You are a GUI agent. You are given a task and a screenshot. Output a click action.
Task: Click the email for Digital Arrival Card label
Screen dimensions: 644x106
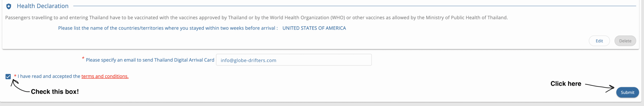point(150,60)
